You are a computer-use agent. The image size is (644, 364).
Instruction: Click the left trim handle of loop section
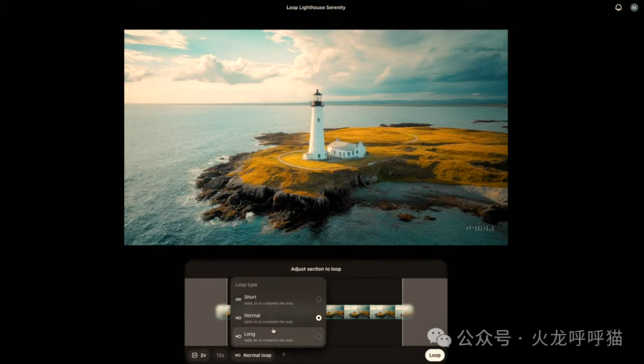pyautogui.click(x=227, y=312)
